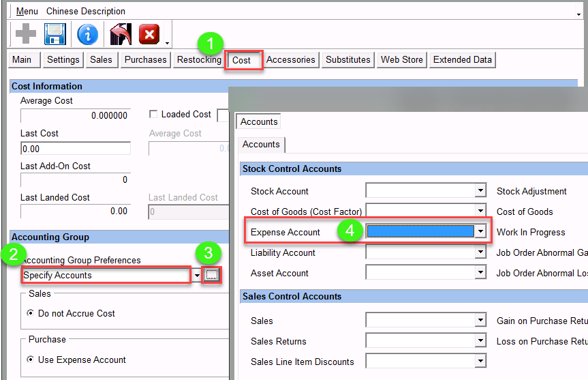Viewport: 588px width, 380px height.
Task: Click the red X Close icon
Action: [149, 33]
